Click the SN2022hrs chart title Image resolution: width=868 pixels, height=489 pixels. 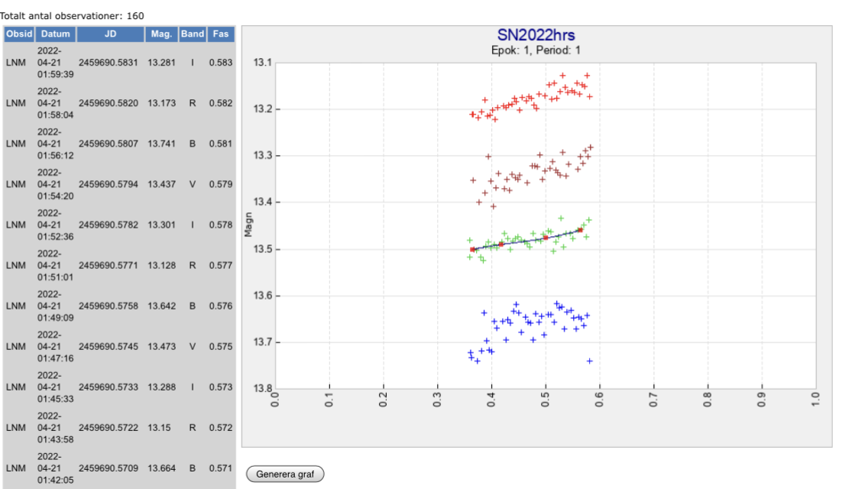coord(536,36)
